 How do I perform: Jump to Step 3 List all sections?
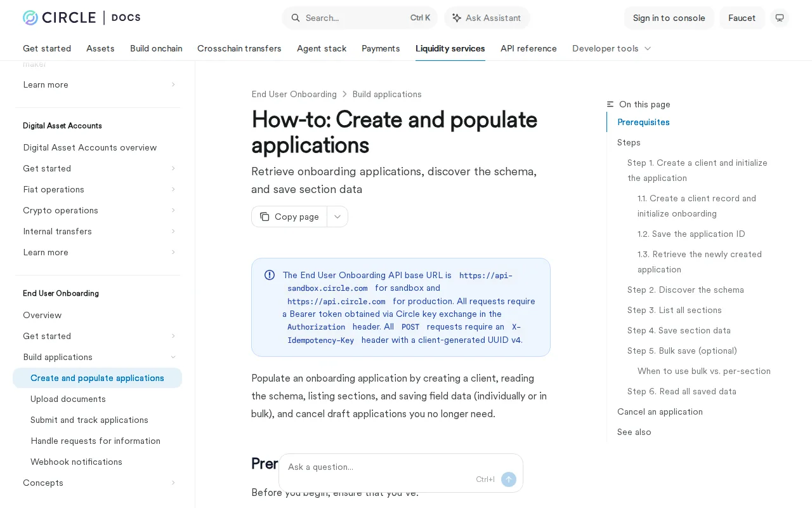pyautogui.click(x=674, y=310)
